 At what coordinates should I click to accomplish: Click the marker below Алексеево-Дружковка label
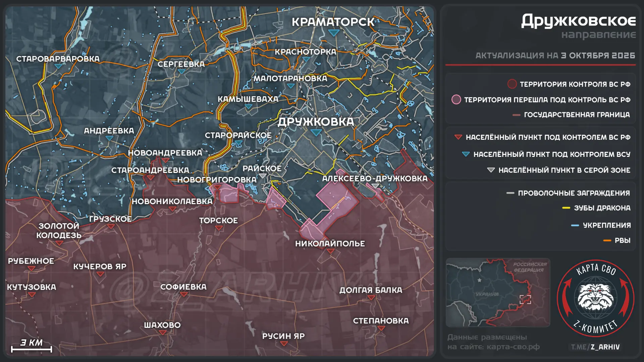click(x=375, y=186)
